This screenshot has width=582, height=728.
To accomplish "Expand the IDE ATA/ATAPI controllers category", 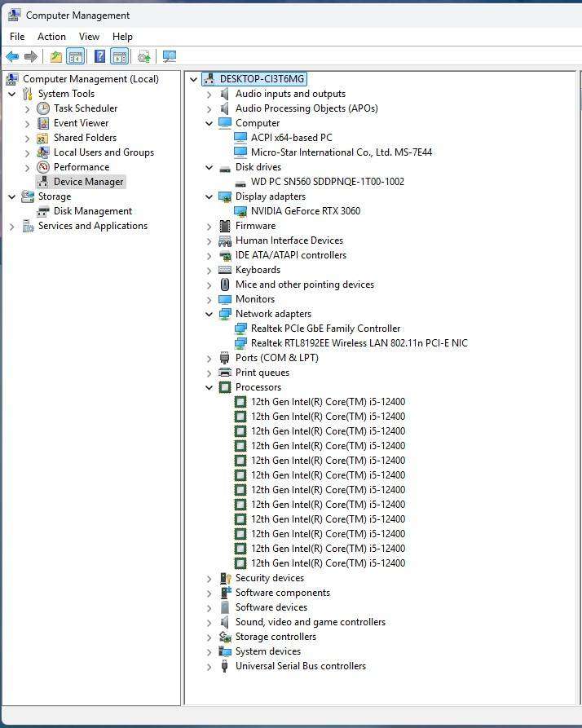I will click(x=209, y=256).
